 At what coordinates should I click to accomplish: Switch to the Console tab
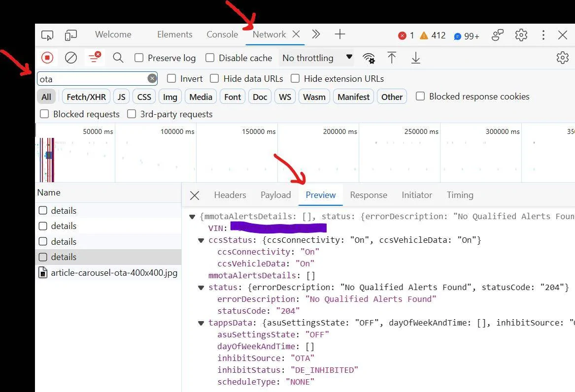[222, 34]
